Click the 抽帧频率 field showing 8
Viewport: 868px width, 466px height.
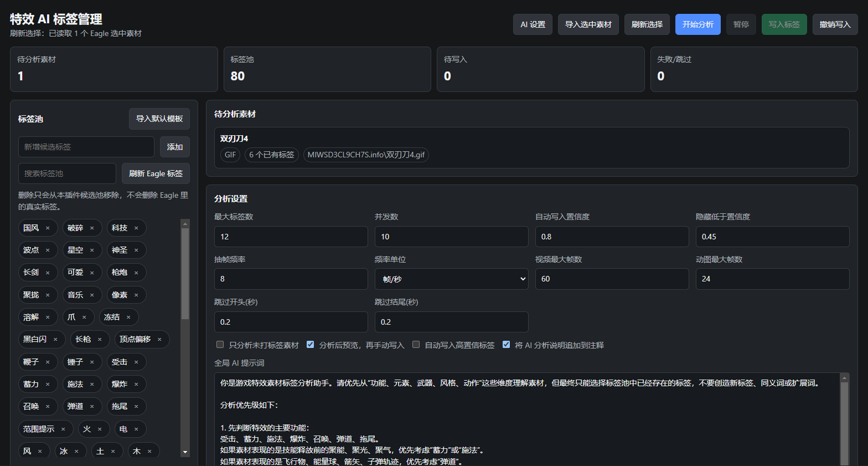pos(291,279)
